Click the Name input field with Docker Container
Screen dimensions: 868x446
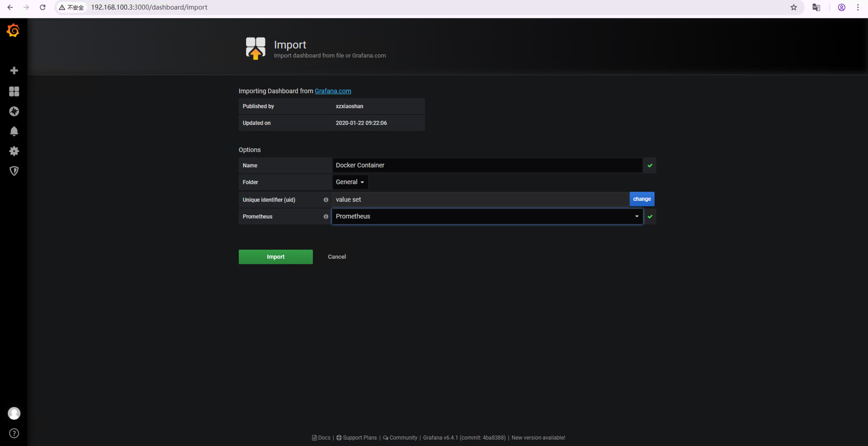pyautogui.click(x=487, y=166)
